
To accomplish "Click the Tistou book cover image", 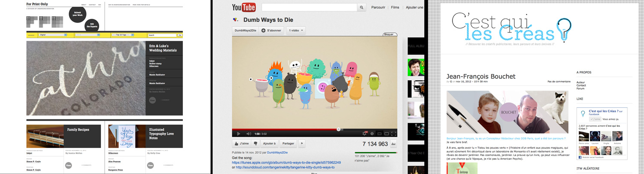I will coord(461,168).
